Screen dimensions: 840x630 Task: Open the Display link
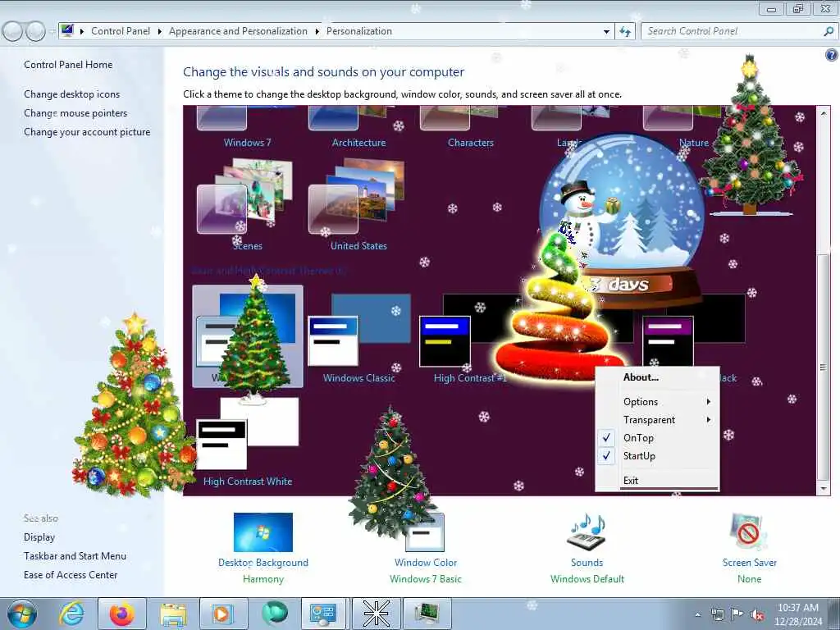point(39,537)
